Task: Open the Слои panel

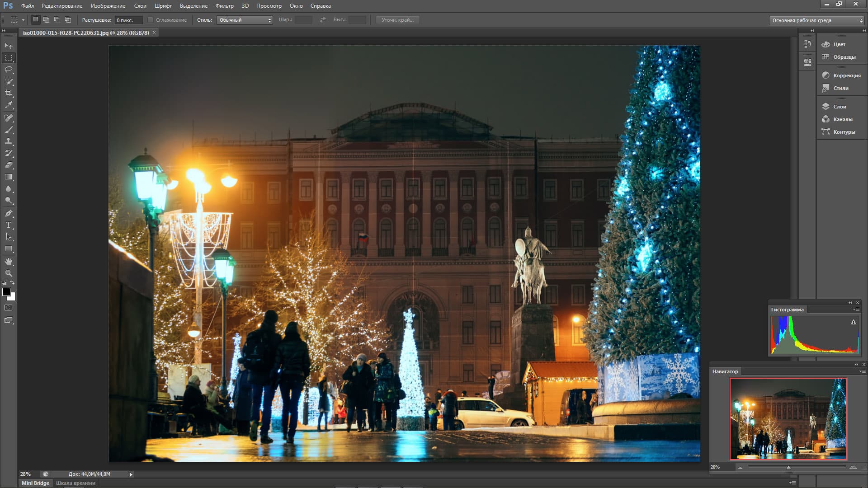Action: point(840,107)
